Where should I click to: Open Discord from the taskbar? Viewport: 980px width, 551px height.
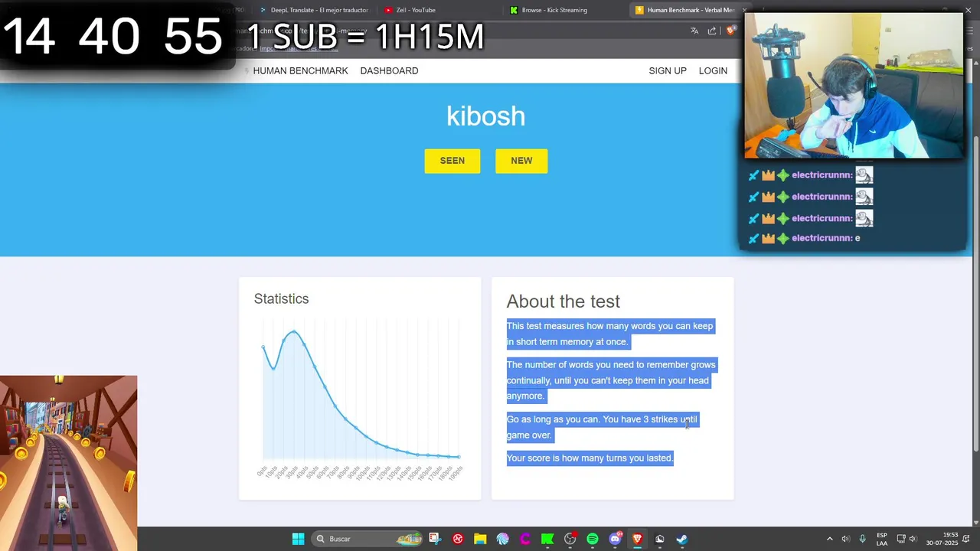615,539
